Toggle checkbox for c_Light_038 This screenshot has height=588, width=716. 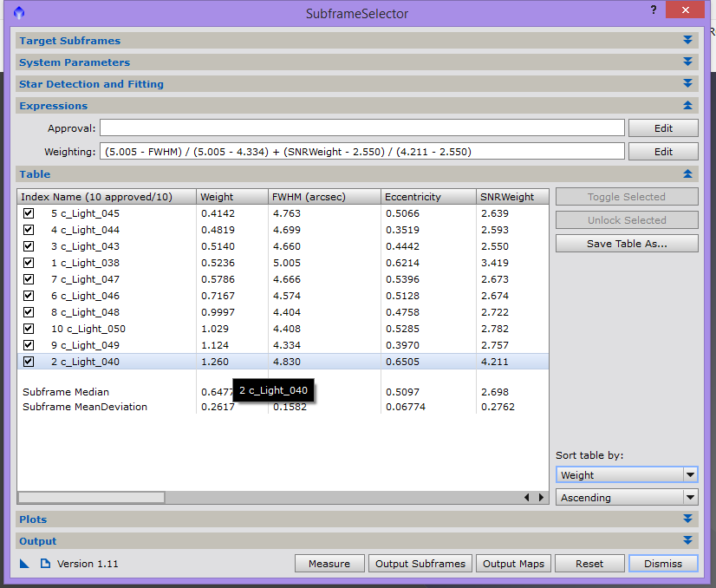click(x=29, y=263)
